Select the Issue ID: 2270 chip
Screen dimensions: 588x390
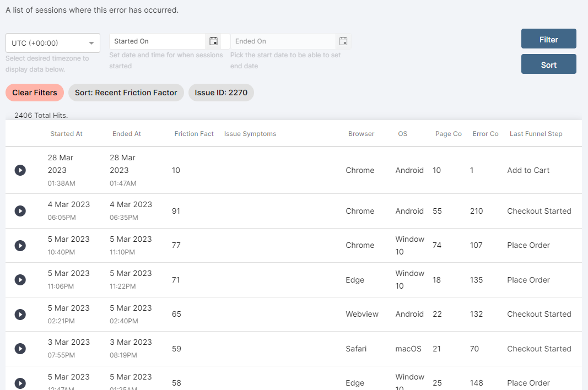pos(221,93)
